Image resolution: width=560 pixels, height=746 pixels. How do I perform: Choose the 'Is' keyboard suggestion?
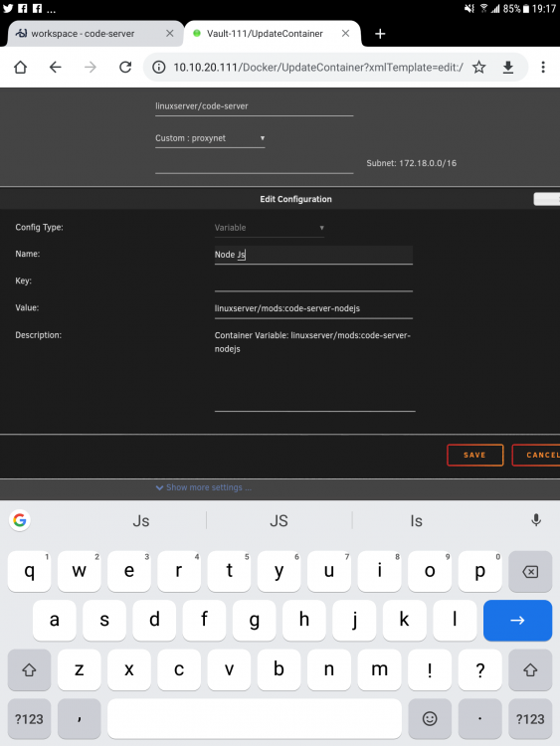click(417, 521)
